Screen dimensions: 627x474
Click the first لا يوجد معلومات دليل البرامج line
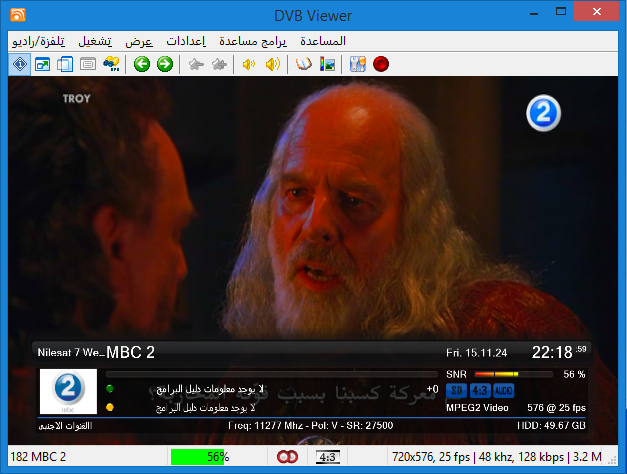click(x=210, y=389)
